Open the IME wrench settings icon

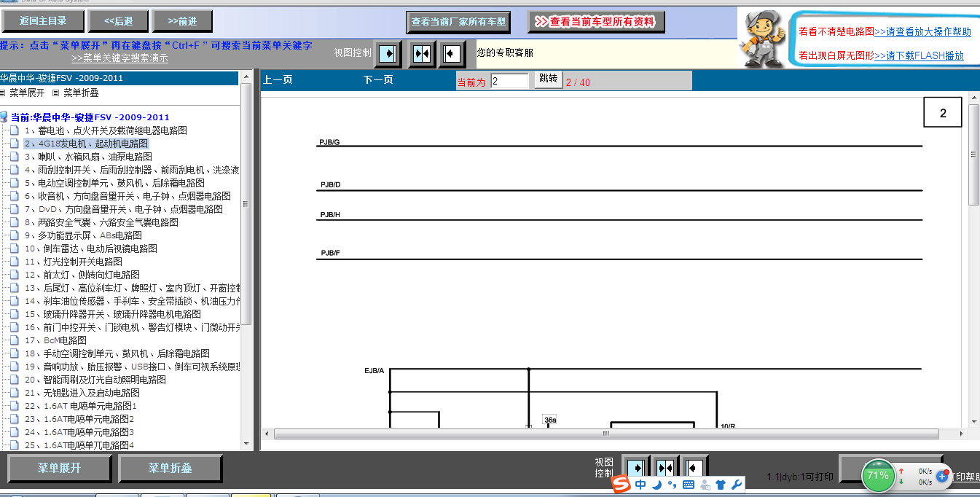[736, 485]
